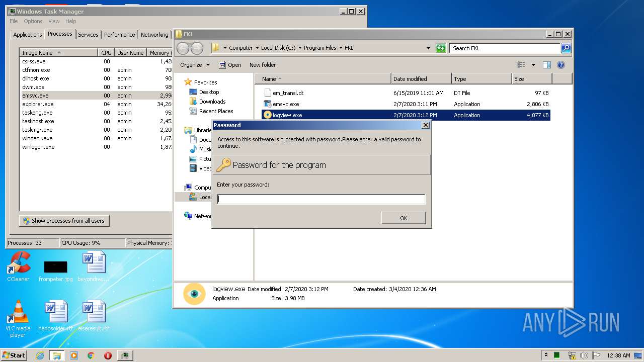Switch to the Services tab
This screenshot has width=644, height=362.
(88, 35)
